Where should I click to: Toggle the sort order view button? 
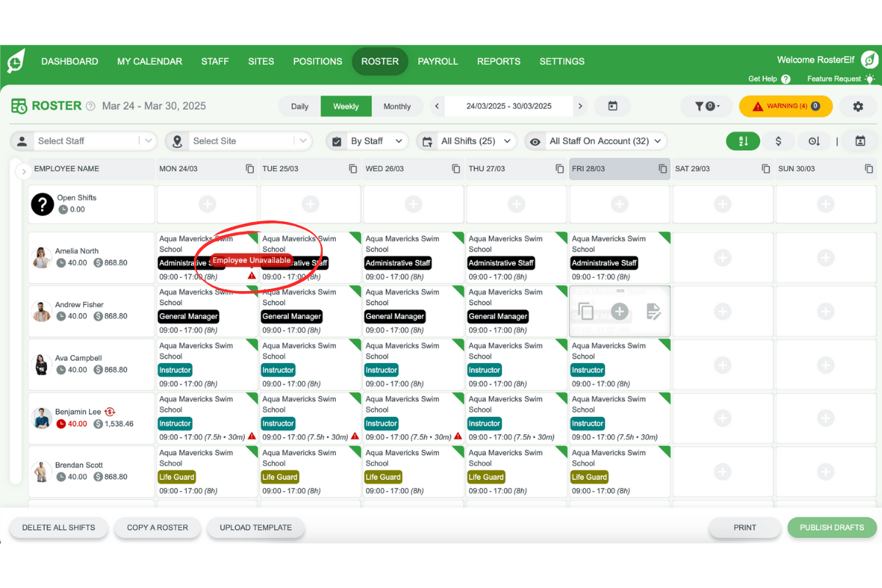pyautogui.click(x=743, y=141)
